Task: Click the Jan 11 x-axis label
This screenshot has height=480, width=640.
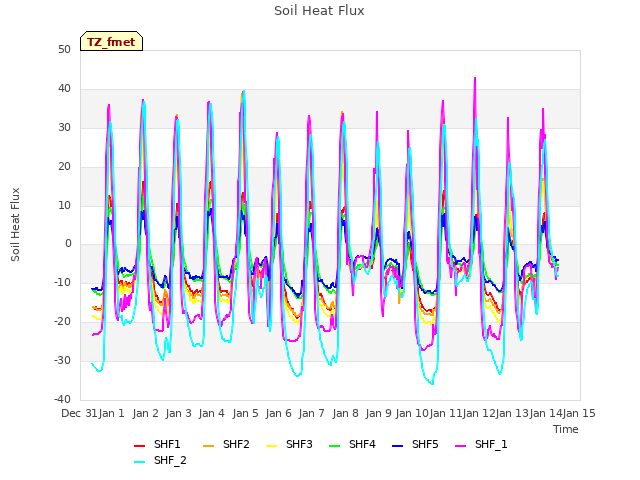Action: pos(445,413)
